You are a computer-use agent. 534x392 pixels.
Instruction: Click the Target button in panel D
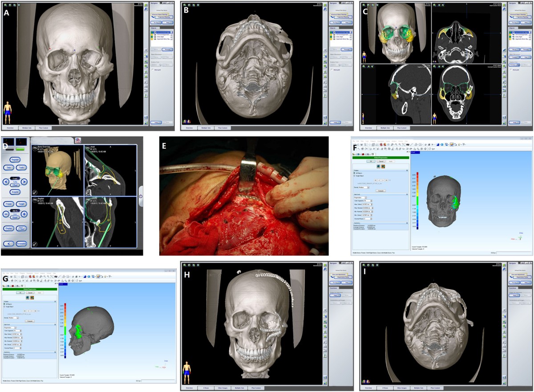tap(21, 204)
